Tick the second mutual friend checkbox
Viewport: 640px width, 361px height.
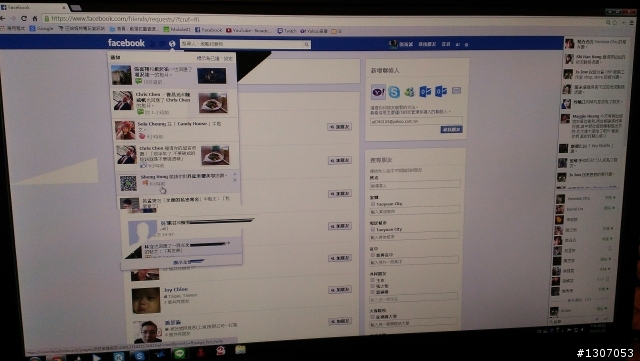coord(372,286)
